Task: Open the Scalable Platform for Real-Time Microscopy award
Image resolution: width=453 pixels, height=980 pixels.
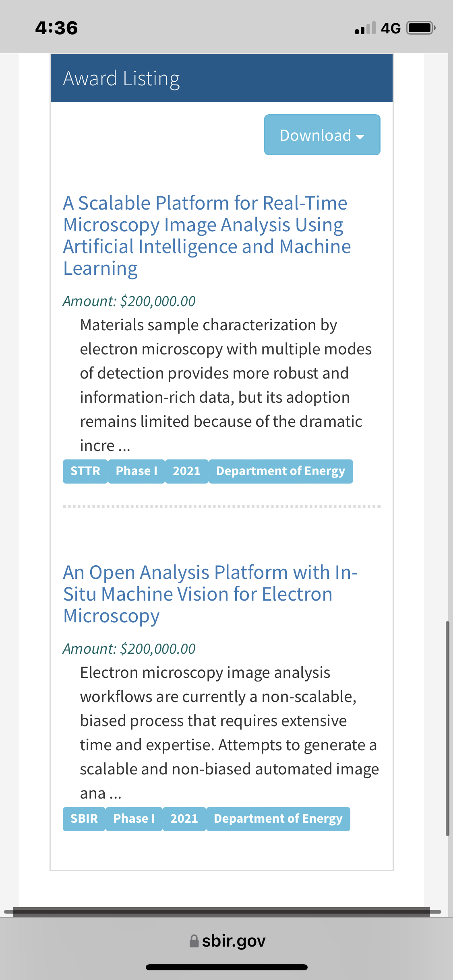Action: tap(207, 235)
